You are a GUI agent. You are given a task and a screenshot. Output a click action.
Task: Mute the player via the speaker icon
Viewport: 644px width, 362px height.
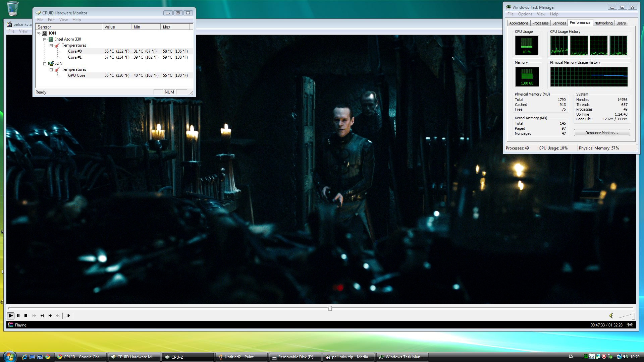point(611,315)
